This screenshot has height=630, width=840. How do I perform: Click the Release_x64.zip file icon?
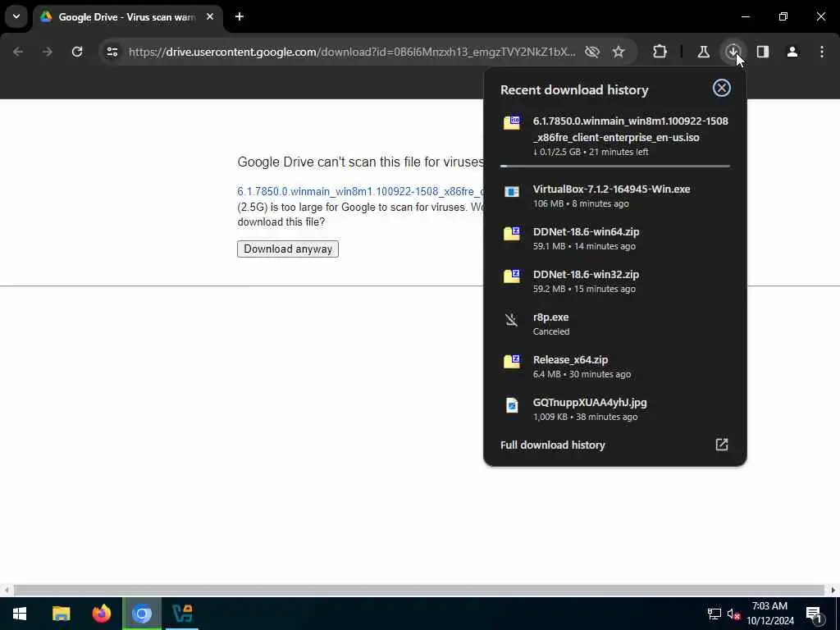coord(512,362)
